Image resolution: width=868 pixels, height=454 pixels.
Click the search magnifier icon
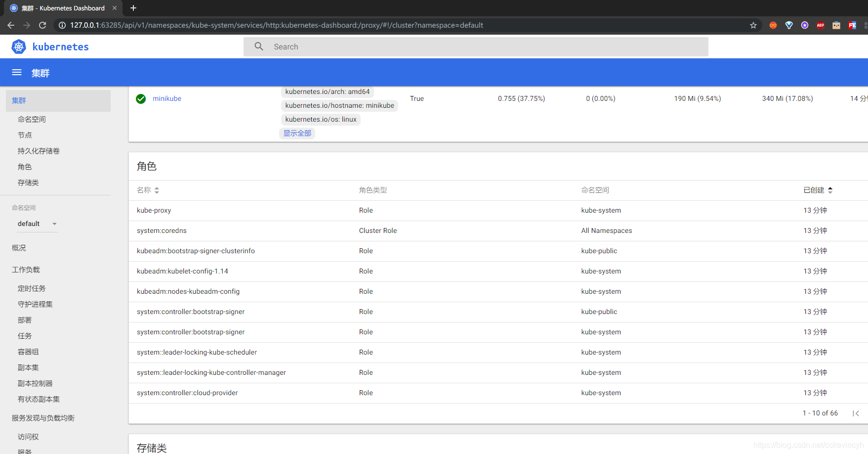tap(259, 46)
